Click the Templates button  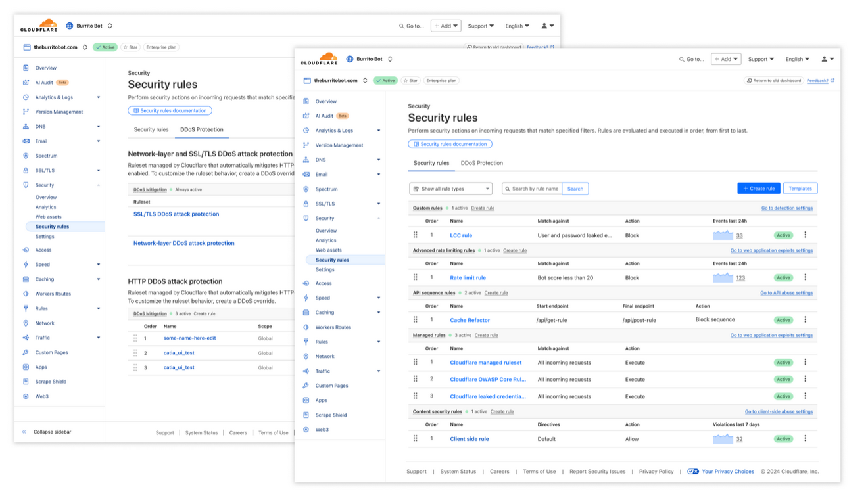pyautogui.click(x=800, y=189)
